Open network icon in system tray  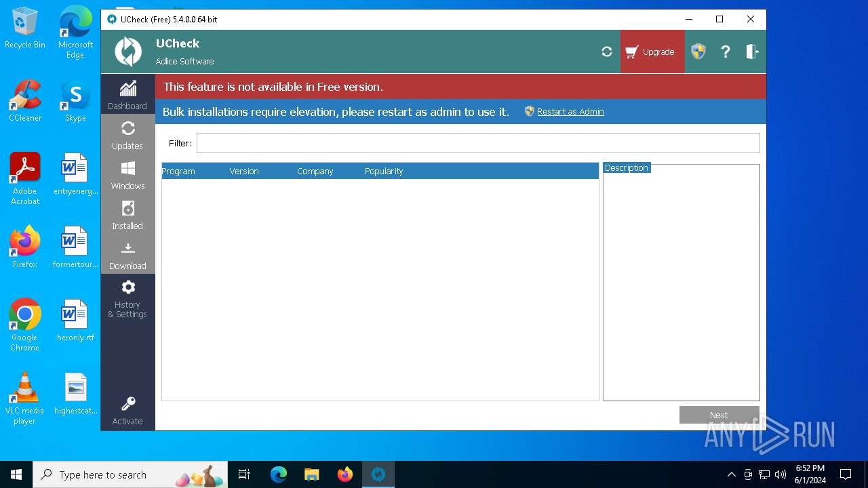click(764, 474)
